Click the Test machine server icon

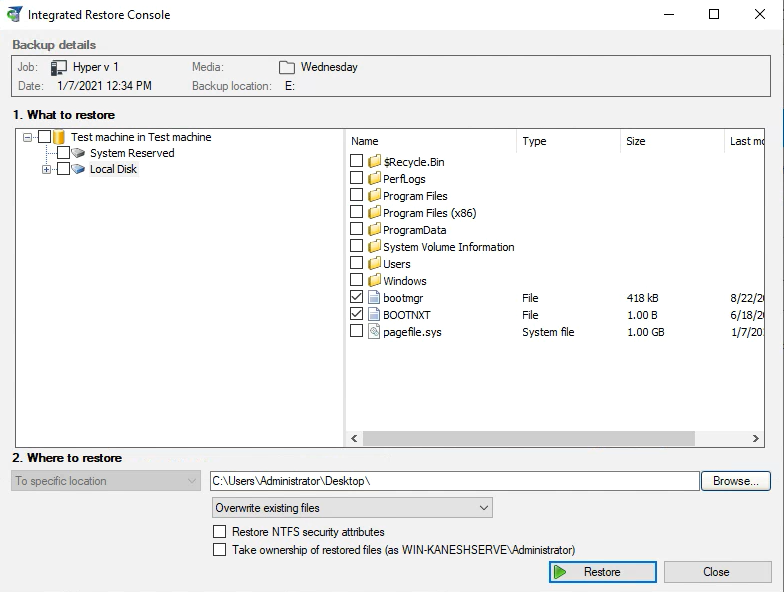click(59, 137)
